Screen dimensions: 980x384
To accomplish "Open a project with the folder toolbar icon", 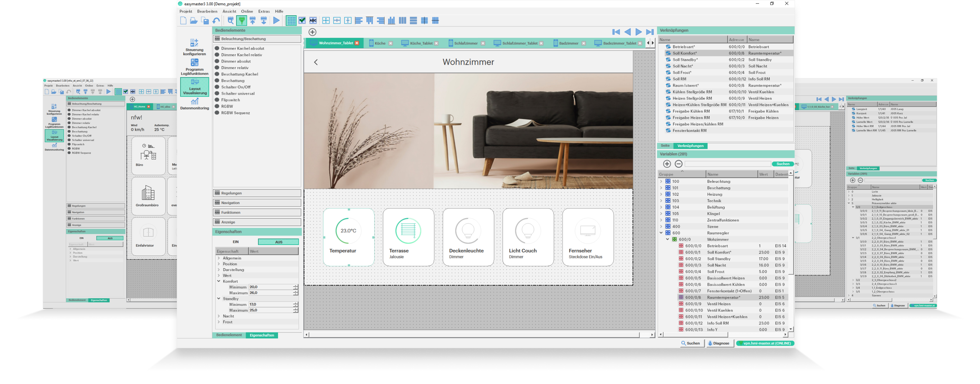I will (194, 21).
